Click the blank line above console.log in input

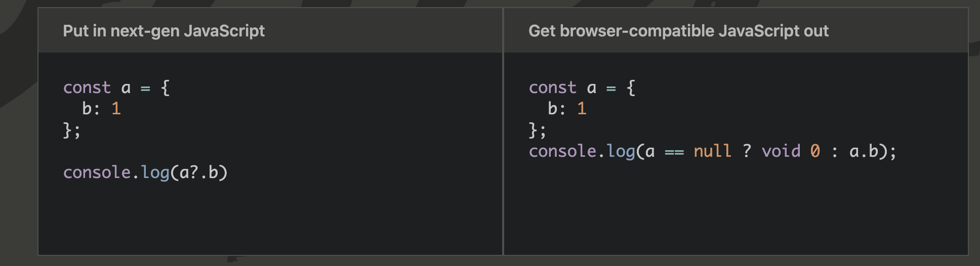tap(152, 151)
